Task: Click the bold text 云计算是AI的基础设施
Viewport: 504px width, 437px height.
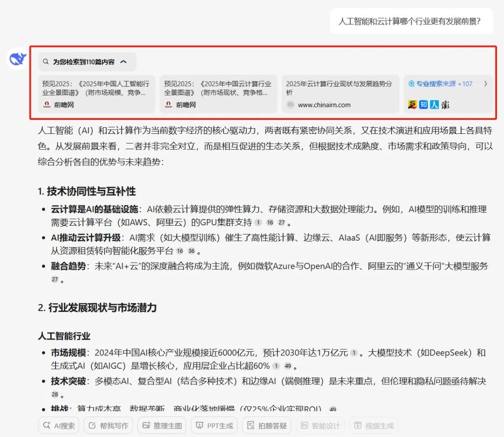Action: tap(94, 209)
